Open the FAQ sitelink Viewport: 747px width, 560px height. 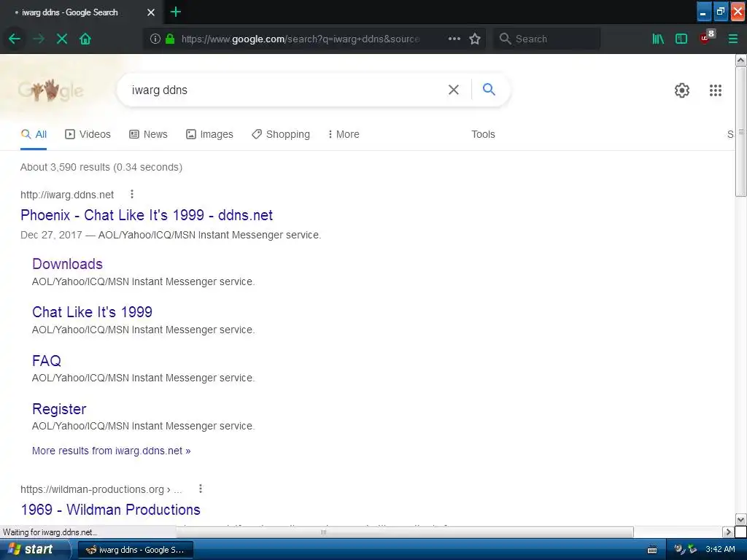[x=46, y=360]
